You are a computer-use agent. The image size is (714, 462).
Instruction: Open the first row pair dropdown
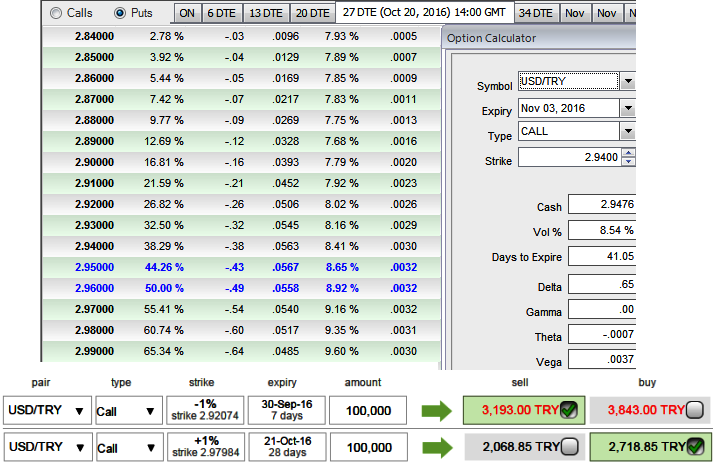44,410
